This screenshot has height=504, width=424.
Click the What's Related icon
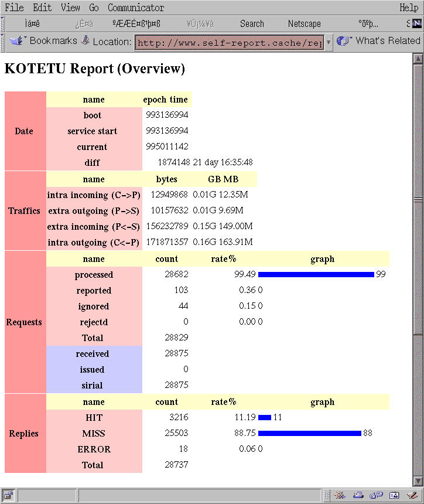tap(343, 41)
